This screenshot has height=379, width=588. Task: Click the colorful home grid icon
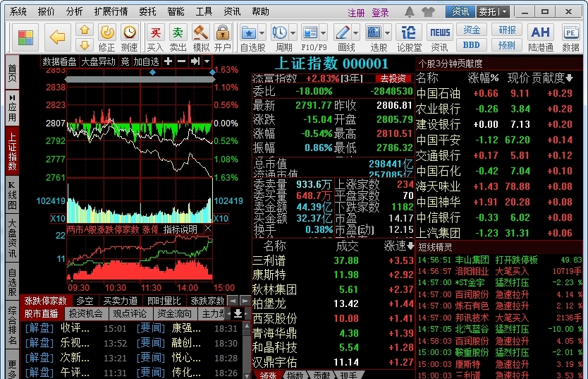pyautogui.click(x=25, y=37)
